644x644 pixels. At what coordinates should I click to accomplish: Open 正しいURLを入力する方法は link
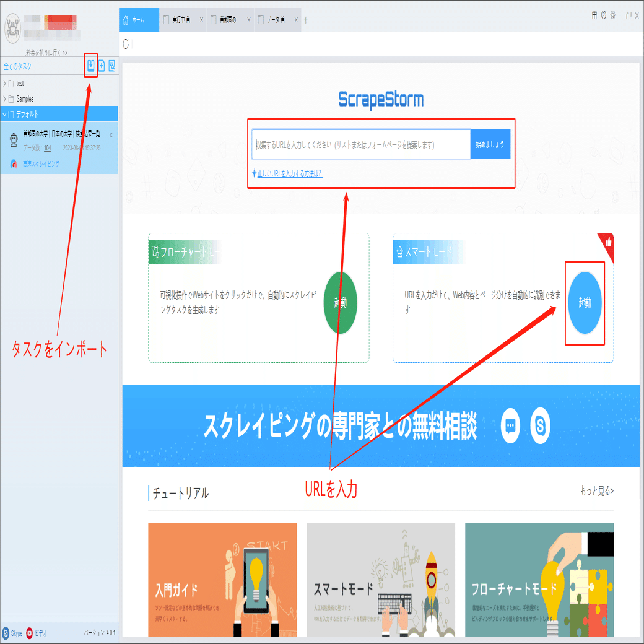pyautogui.click(x=290, y=173)
